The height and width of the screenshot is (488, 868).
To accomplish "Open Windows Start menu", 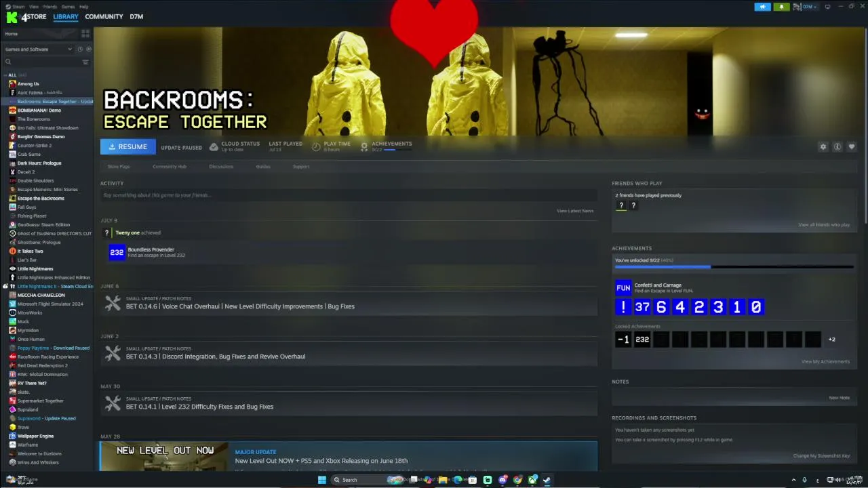I will coord(322,480).
